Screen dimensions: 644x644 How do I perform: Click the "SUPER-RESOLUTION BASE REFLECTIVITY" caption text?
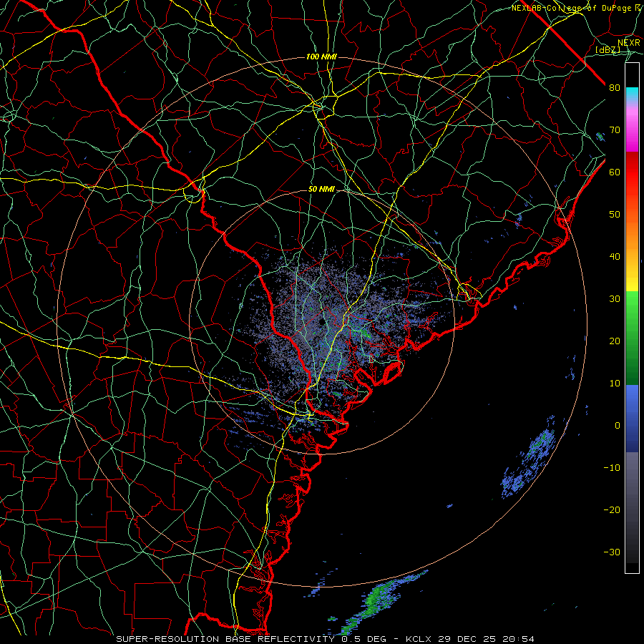[x=225, y=639]
